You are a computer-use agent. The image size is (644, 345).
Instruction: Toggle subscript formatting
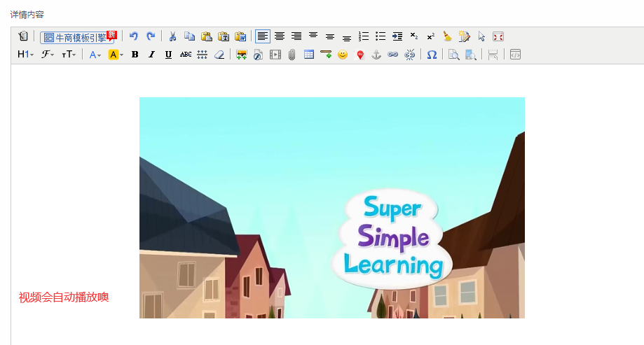(x=414, y=36)
